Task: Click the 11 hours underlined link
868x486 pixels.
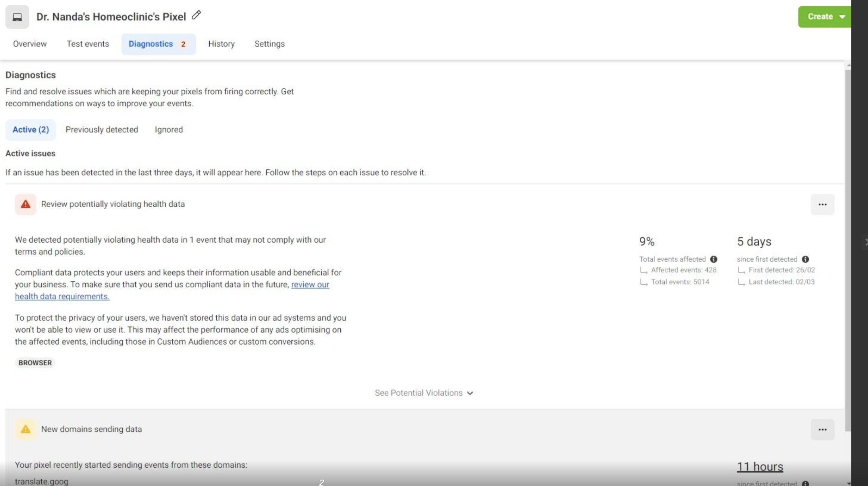Action: pos(760,467)
